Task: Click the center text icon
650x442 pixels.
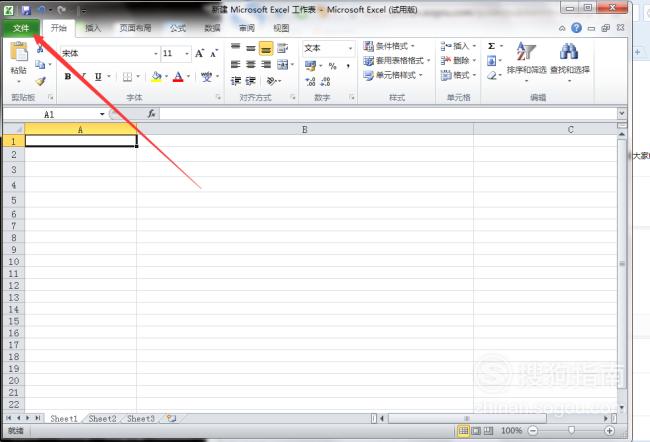Action: (250, 64)
